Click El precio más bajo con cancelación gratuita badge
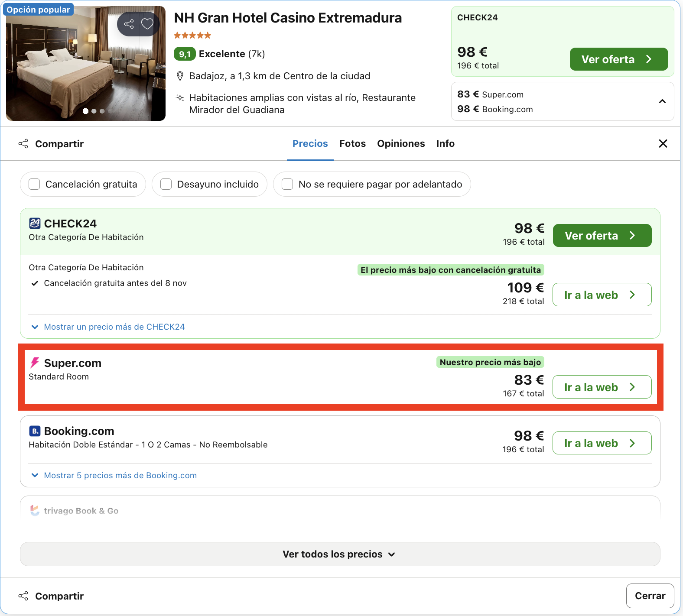This screenshot has width=683, height=616. 451,270
